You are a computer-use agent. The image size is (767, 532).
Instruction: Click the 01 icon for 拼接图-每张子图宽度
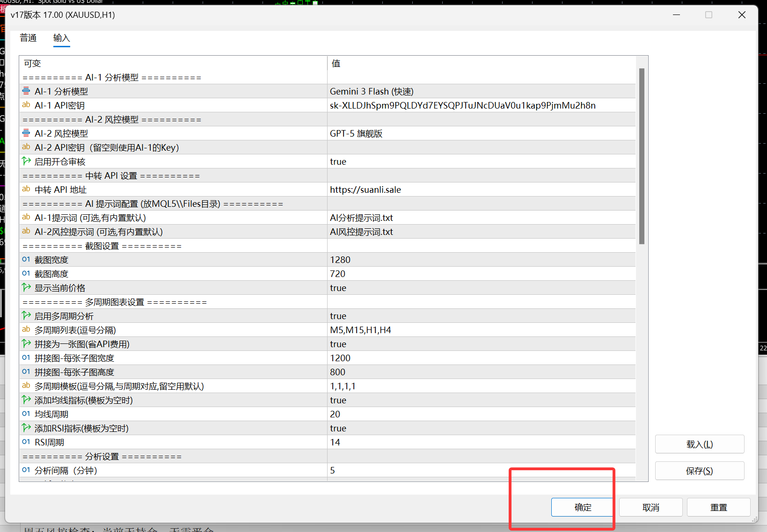(26, 357)
